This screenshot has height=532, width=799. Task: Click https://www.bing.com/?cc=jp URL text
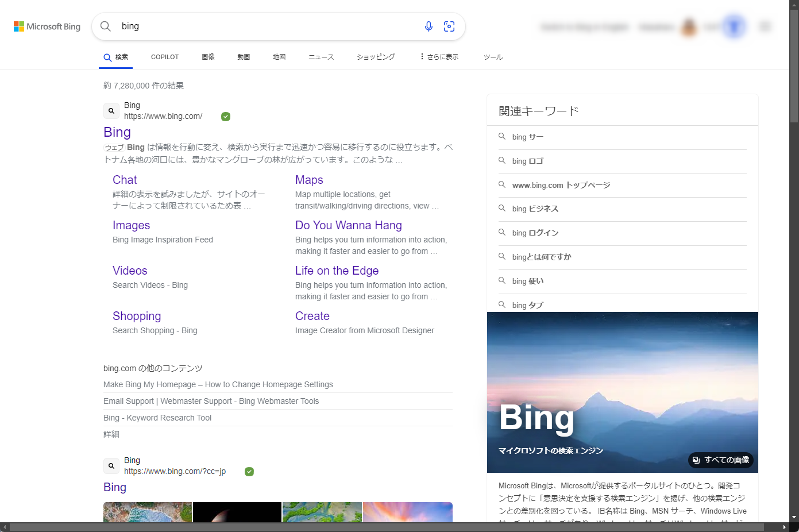click(x=175, y=471)
